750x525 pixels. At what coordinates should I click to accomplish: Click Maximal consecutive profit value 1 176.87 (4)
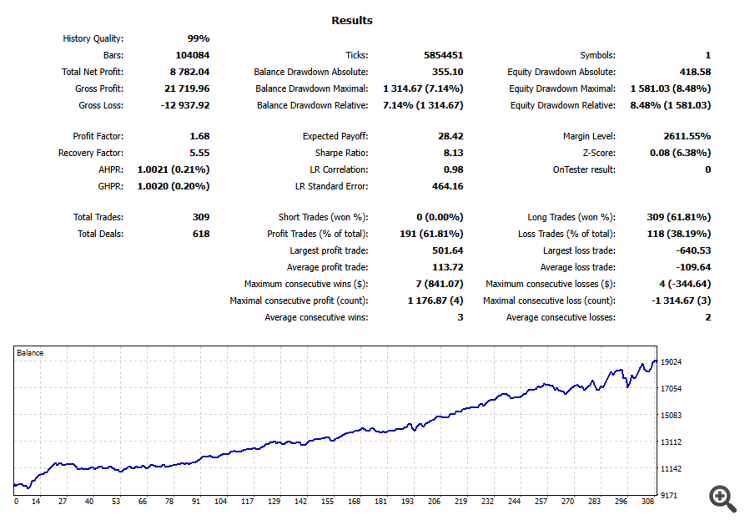click(x=435, y=301)
